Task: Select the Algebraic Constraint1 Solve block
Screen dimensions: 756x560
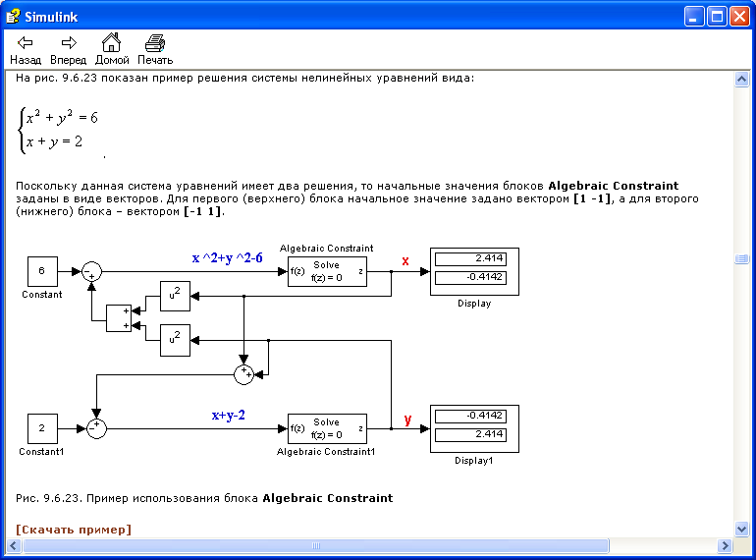Action: [x=327, y=428]
